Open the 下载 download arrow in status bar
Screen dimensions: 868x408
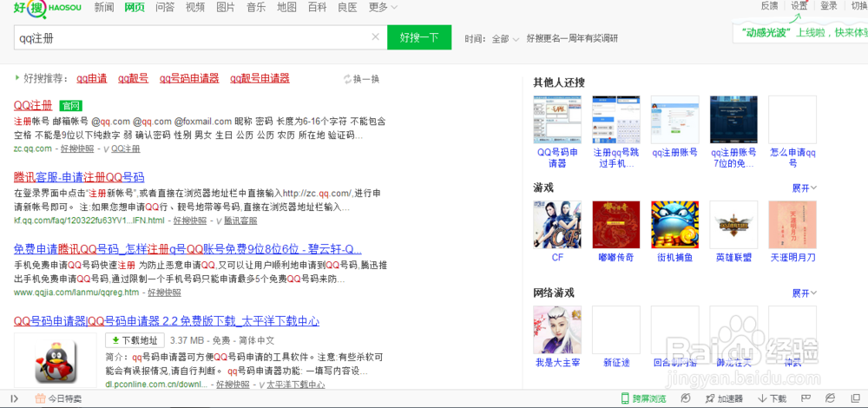click(762, 398)
